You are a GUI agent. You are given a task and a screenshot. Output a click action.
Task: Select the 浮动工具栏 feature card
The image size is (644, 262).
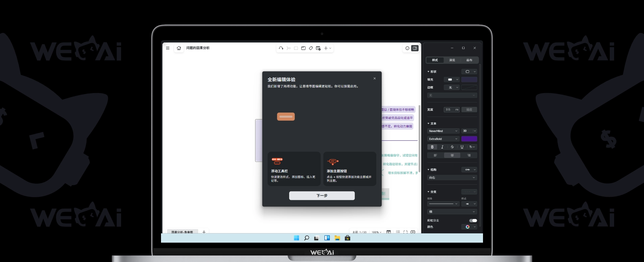pyautogui.click(x=294, y=169)
